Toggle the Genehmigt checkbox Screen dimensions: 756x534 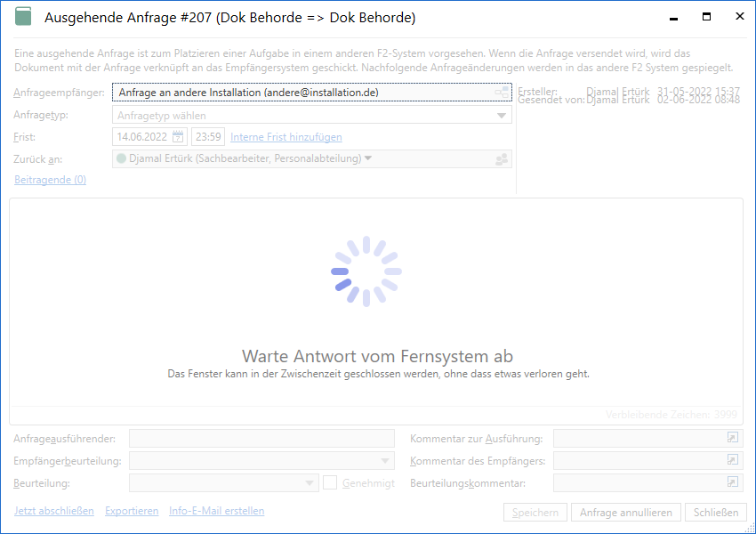click(330, 482)
